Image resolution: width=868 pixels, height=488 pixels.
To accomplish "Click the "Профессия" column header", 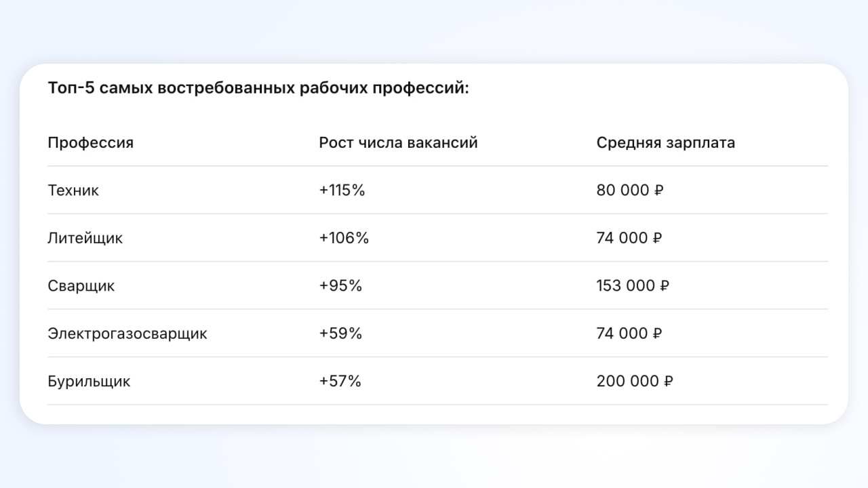I will [91, 143].
